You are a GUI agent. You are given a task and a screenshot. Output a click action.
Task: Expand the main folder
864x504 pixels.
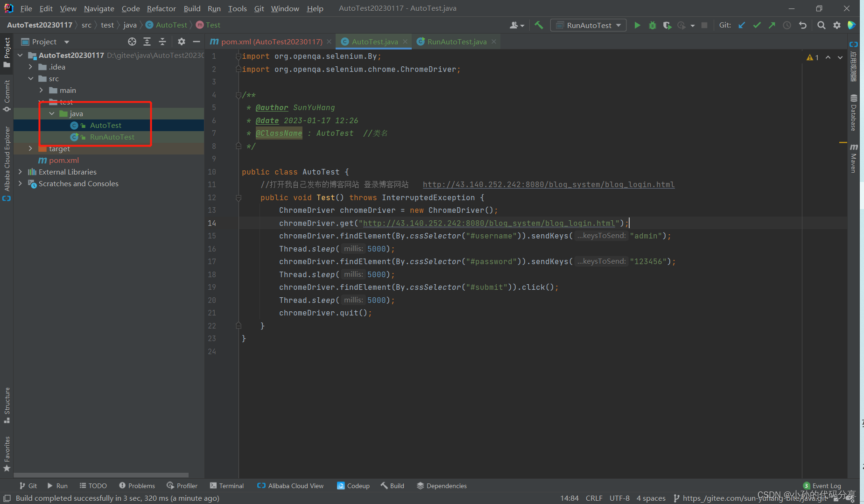click(41, 90)
